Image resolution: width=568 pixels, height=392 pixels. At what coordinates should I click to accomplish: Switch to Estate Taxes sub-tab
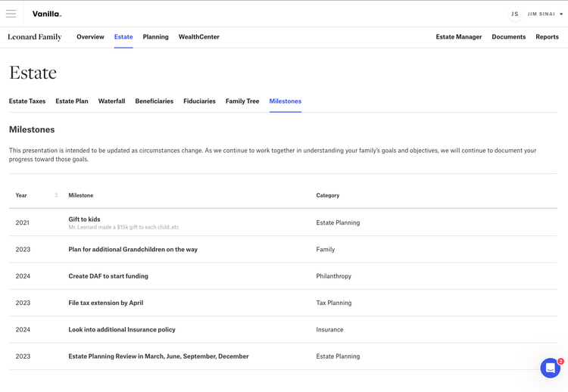(x=27, y=101)
